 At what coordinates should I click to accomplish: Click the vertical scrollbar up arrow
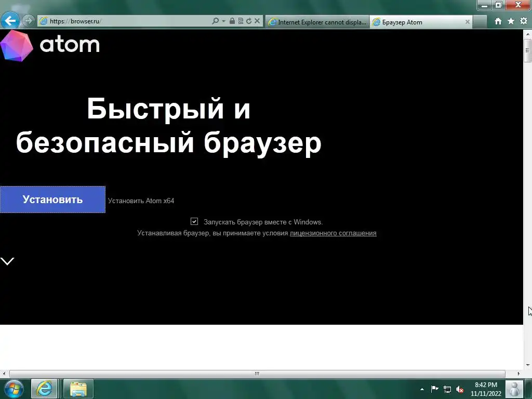tap(528, 34)
